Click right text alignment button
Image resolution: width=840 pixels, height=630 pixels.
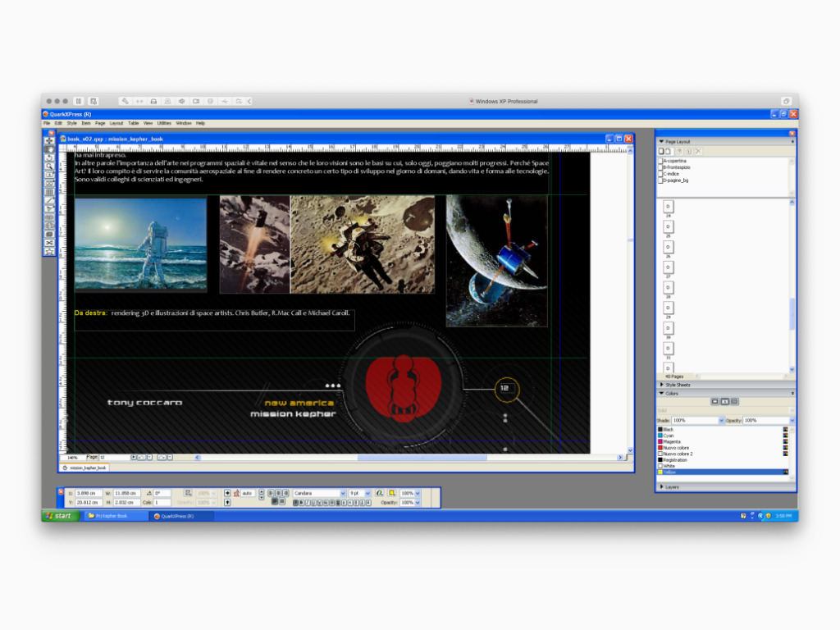click(285, 493)
